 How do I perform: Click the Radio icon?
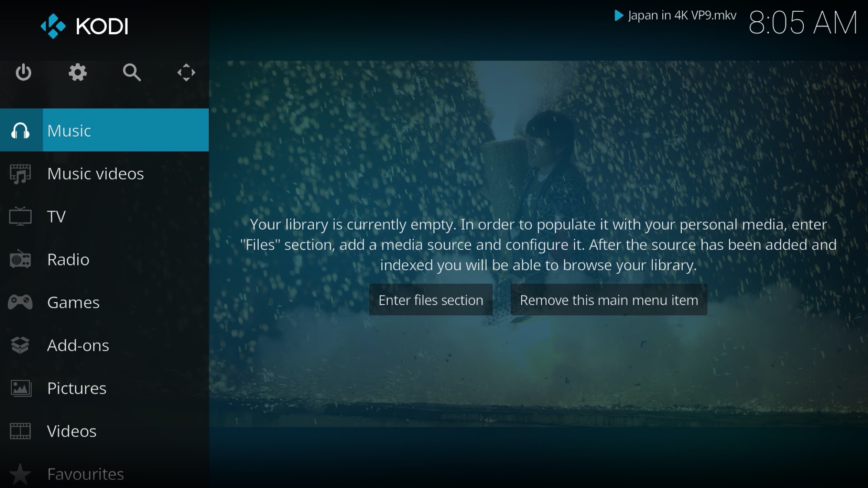[x=20, y=259]
